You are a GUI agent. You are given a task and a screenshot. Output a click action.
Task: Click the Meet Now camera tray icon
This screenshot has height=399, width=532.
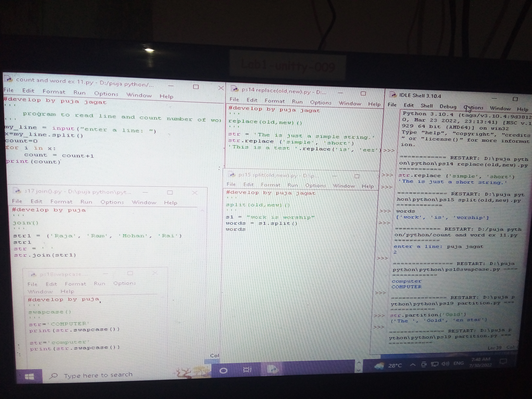tap(424, 365)
